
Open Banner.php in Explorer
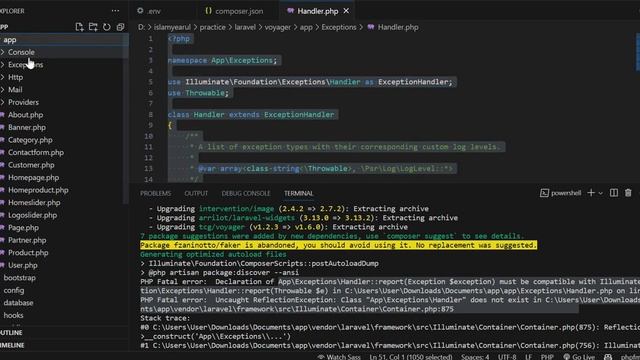point(27,127)
